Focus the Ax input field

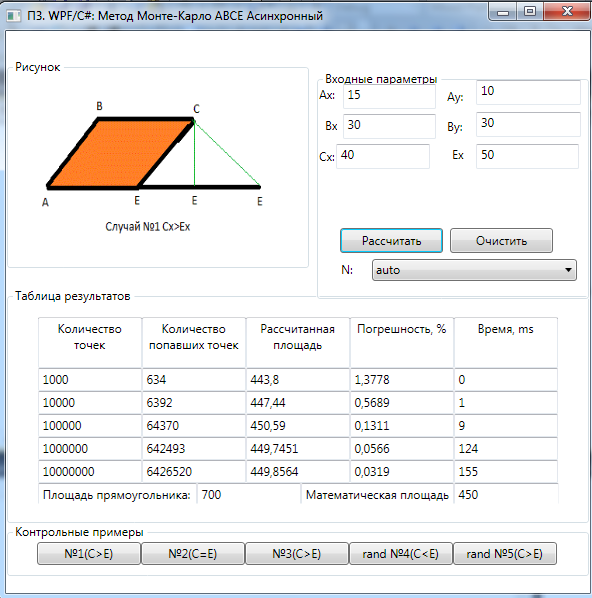tap(389, 96)
